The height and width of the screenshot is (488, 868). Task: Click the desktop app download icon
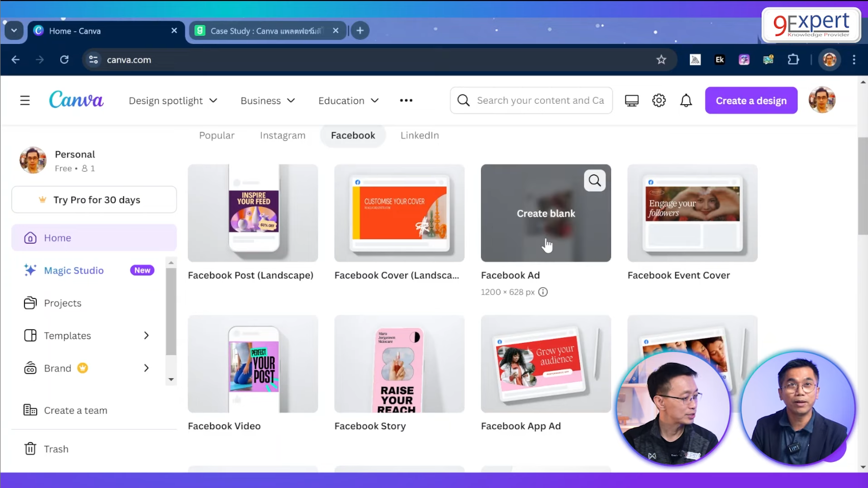pos(631,100)
